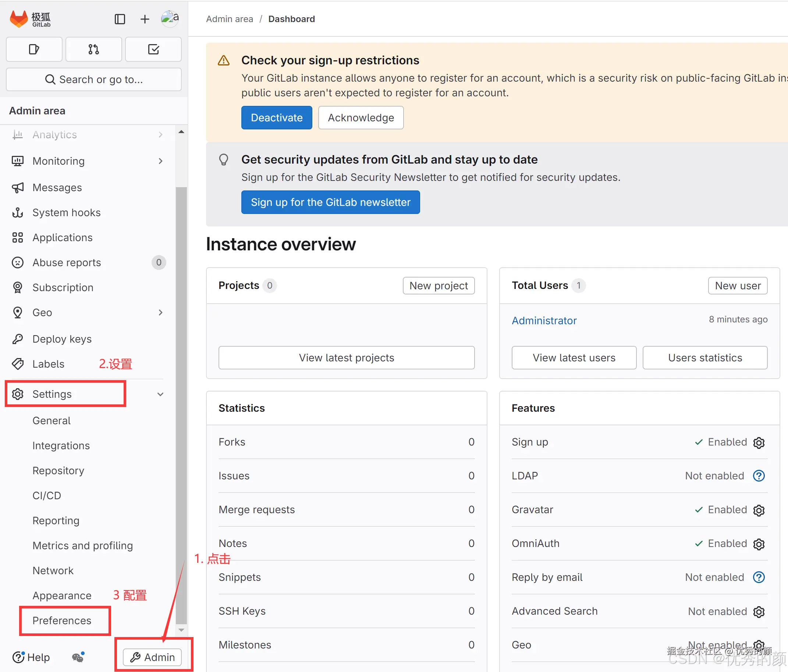Click the OmniAuth settings gear icon
Viewport: 788px width, 672px height.
tap(759, 544)
